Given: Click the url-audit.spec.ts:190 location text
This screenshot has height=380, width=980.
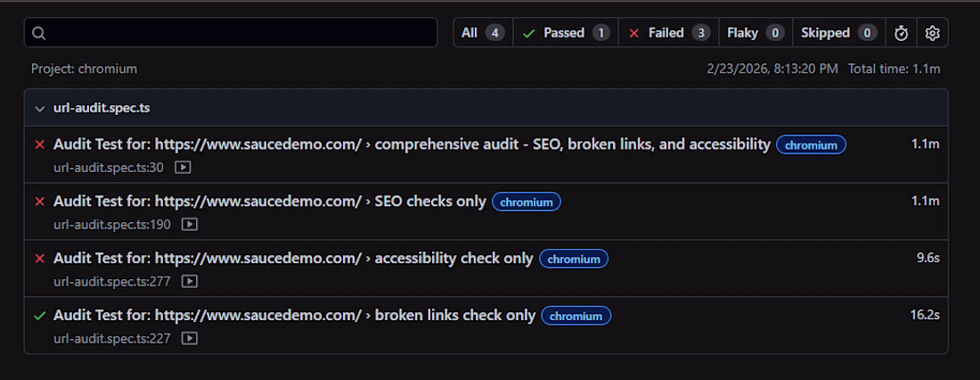Looking at the screenshot, I should (112, 225).
